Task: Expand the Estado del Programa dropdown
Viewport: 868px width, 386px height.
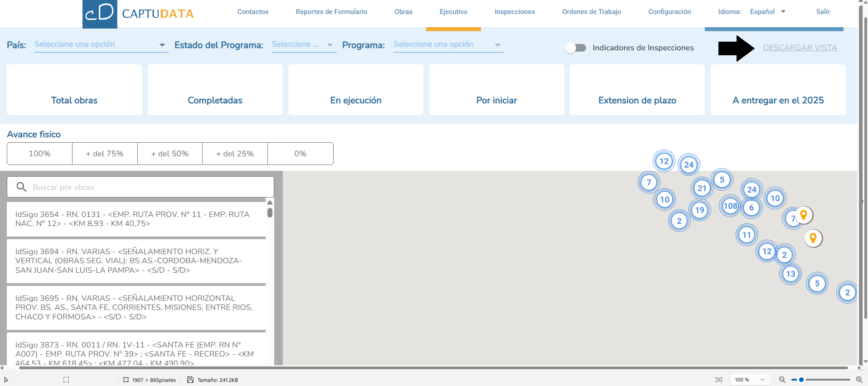Action: [x=304, y=44]
